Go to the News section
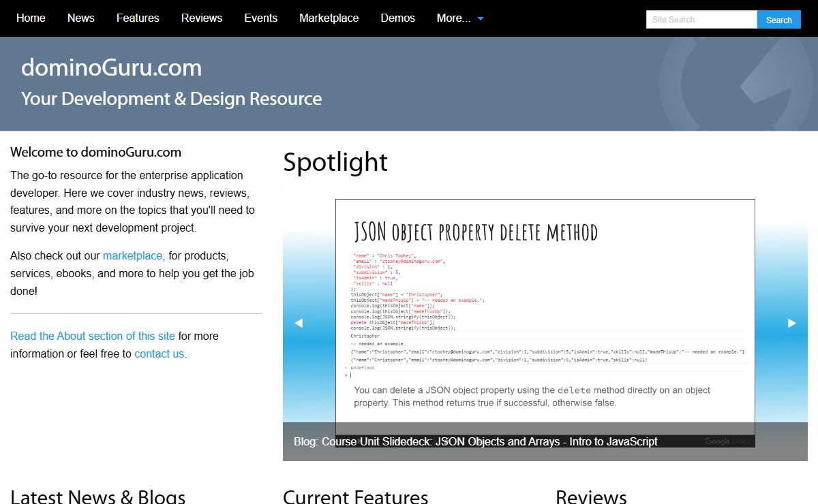 (x=80, y=18)
